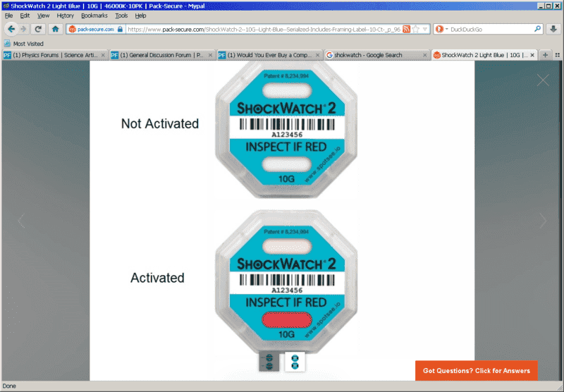Image resolution: width=564 pixels, height=392 pixels.
Task: Select the white-background product thumbnail
Action: click(295, 362)
